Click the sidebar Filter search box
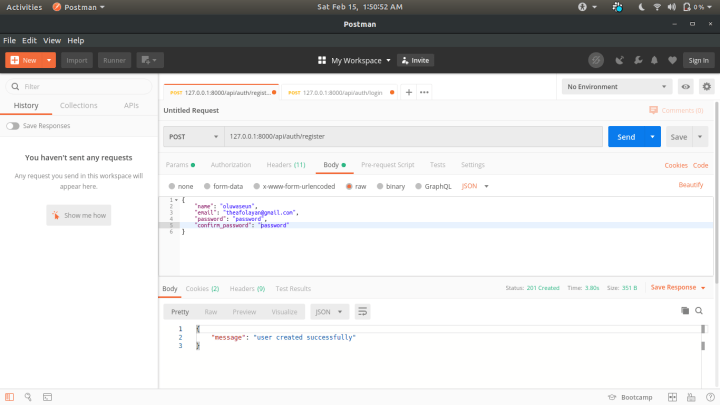Screen dimensions: 720x405 click(x=80, y=87)
